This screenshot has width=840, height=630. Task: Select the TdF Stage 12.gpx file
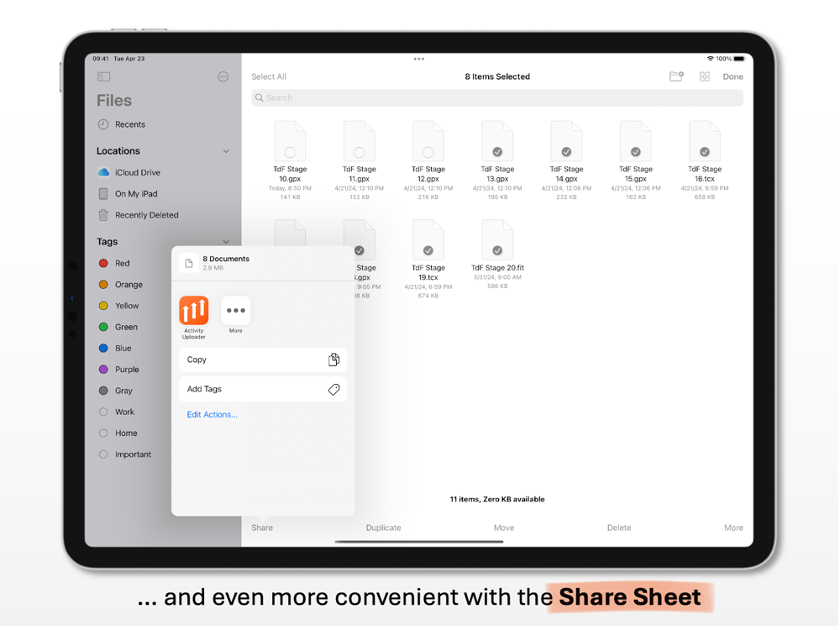click(x=428, y=160)
